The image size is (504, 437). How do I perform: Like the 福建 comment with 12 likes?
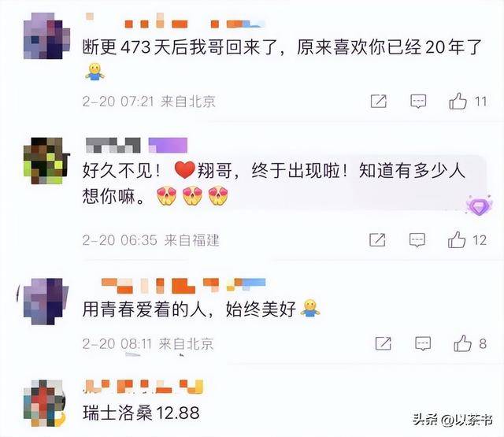(457, 239)
